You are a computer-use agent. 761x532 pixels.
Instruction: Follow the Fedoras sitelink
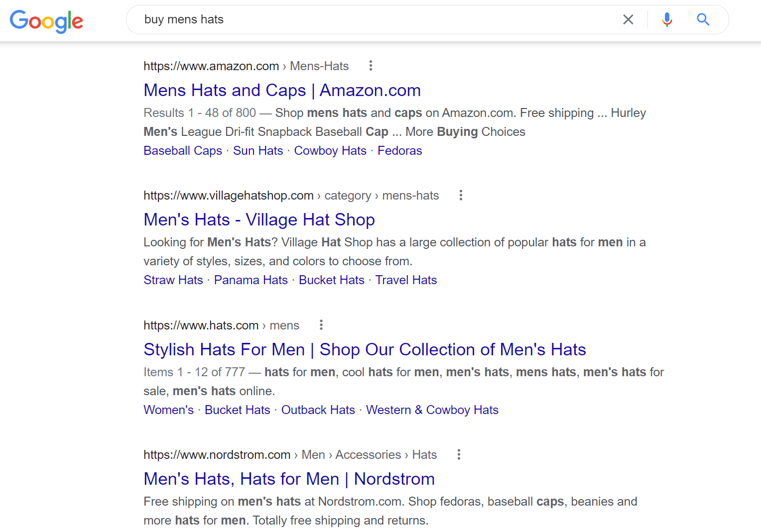(399, 151)
